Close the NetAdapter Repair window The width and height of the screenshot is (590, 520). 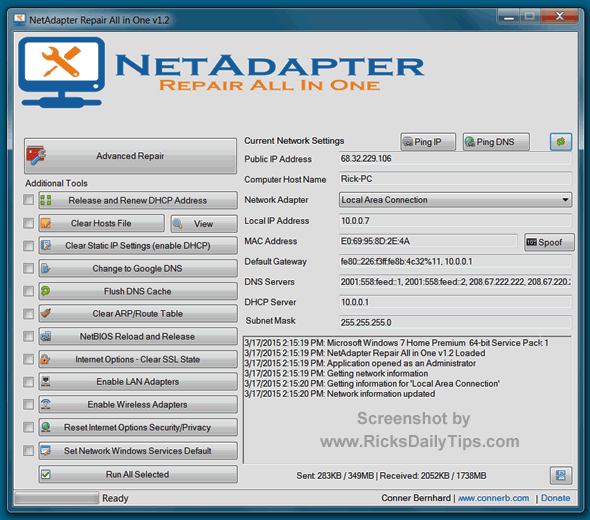(560, 16)
